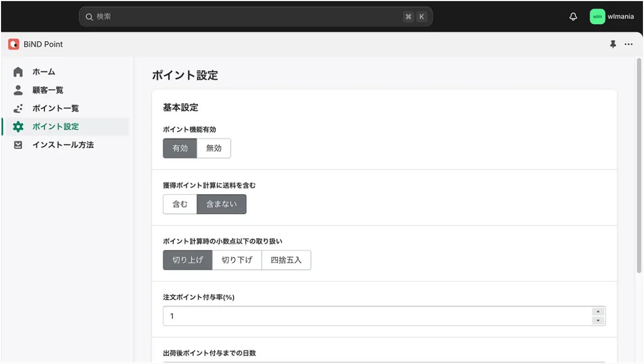
Task: Click the 注文ポイント付与率 input field
Action: pyautogui.click(x=384, y=316)
